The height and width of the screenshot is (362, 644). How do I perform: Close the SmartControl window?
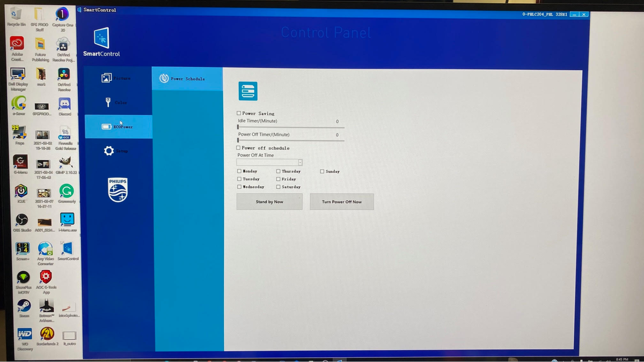(584, 14)
